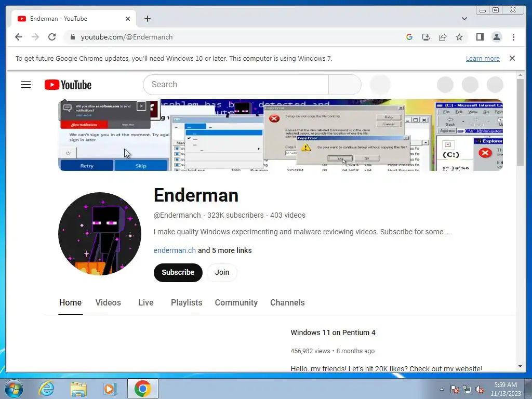The height and width of the screenshot is (399, 532).
Task: Click the Enderman channel avatar
Action: 100,234
